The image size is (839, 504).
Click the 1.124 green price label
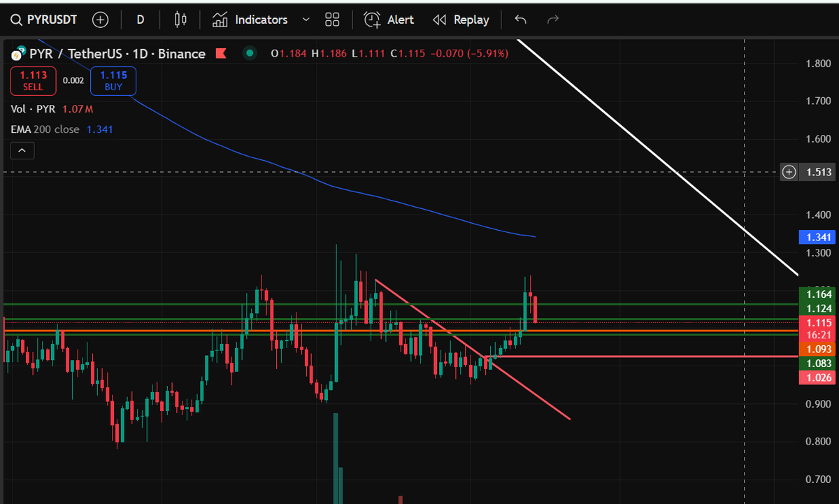[x=817, y=309]
